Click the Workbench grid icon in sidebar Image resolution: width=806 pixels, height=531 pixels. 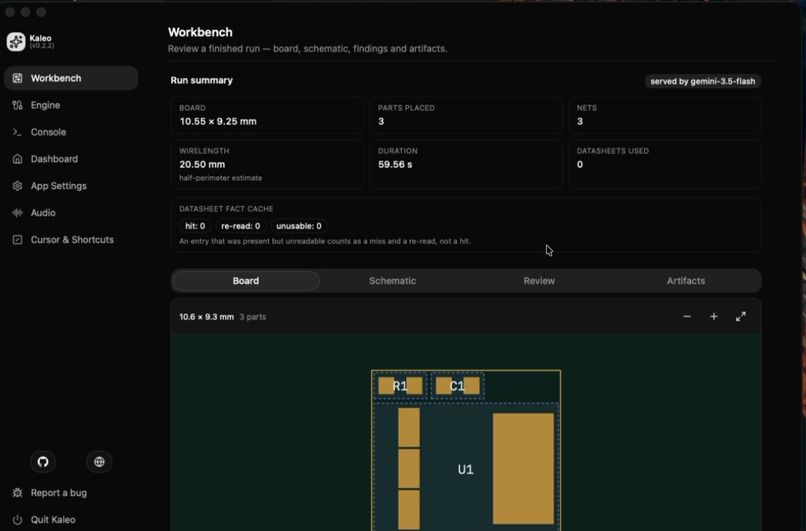pos(17,78)
